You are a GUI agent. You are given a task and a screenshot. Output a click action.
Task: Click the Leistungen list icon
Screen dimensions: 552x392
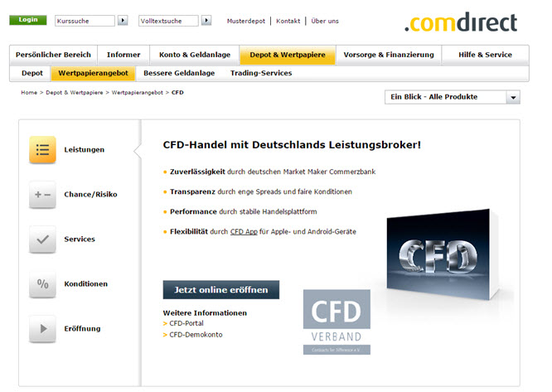[x=42, y=149]
